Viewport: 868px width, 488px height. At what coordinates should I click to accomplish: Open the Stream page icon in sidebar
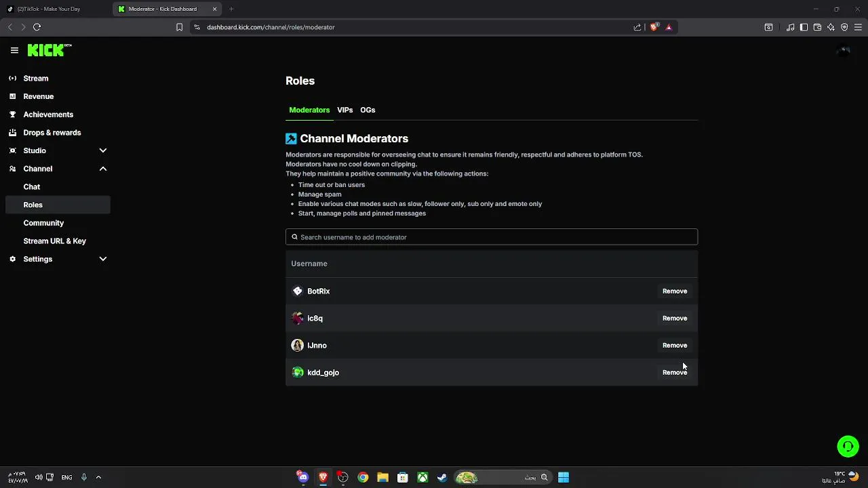(12, 79)
